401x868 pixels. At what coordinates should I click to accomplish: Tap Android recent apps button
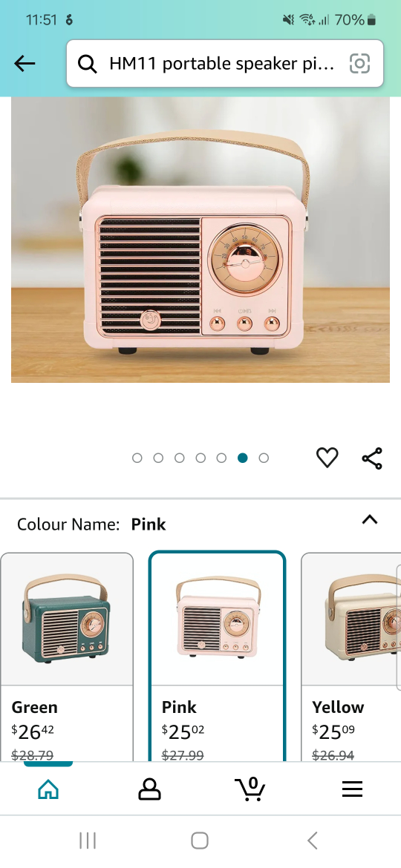coord(88,841)
